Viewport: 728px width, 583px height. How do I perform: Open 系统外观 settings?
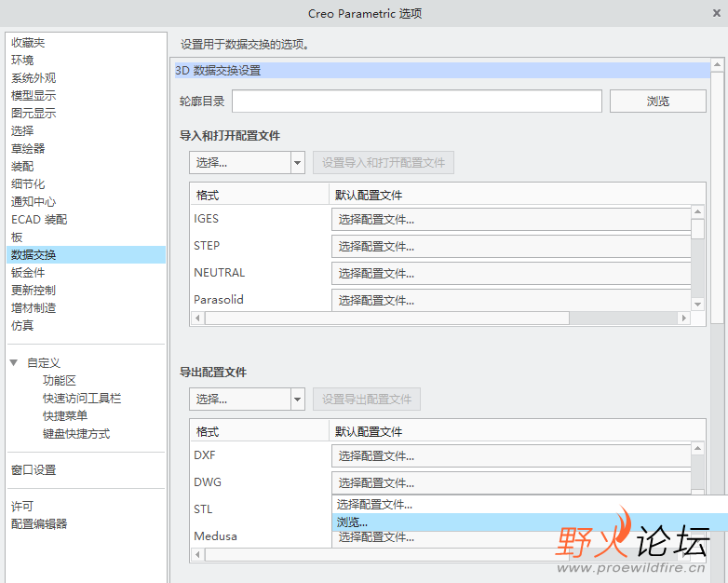34,78
